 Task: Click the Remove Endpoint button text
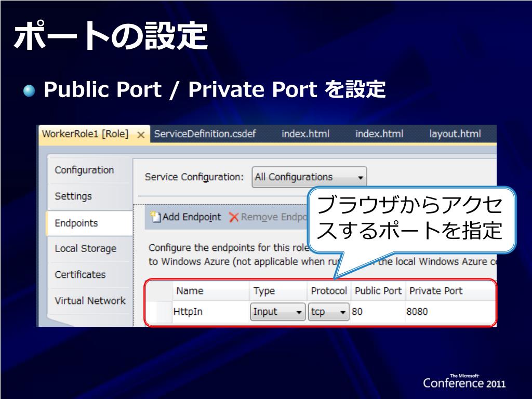[274, 217]
